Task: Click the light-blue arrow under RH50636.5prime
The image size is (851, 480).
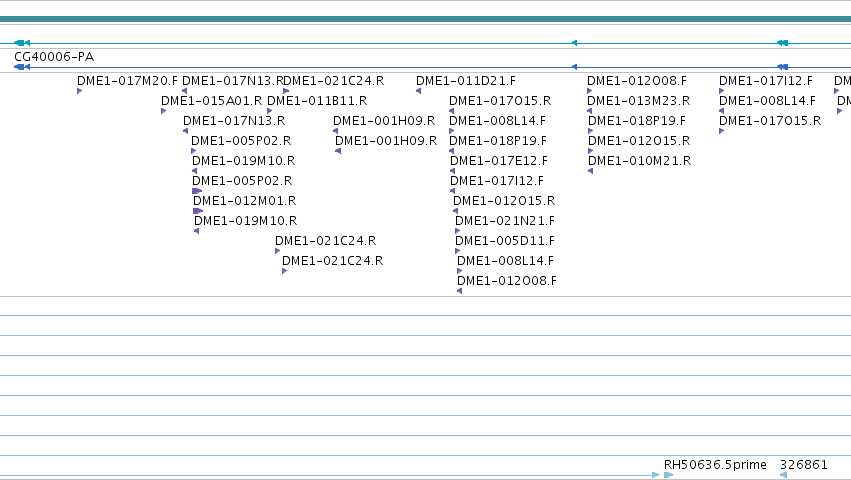Action: click(x=668, y=475)
